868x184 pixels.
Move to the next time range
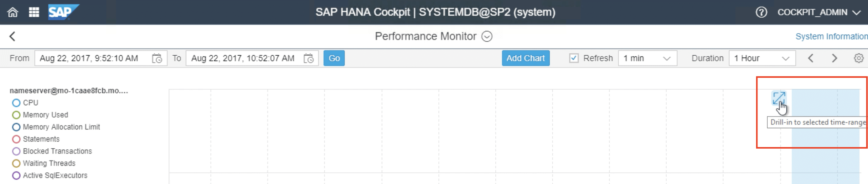834,58
